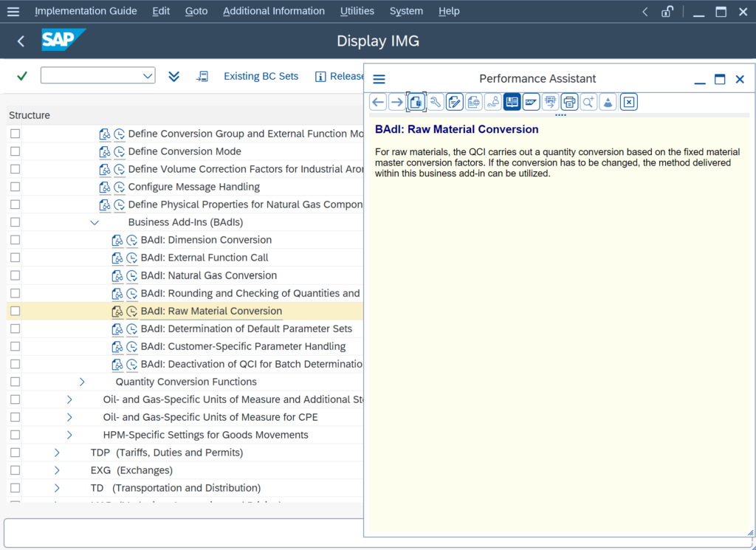Click clock activity icon for Define Conversion Mode

[x=119, y=152]
